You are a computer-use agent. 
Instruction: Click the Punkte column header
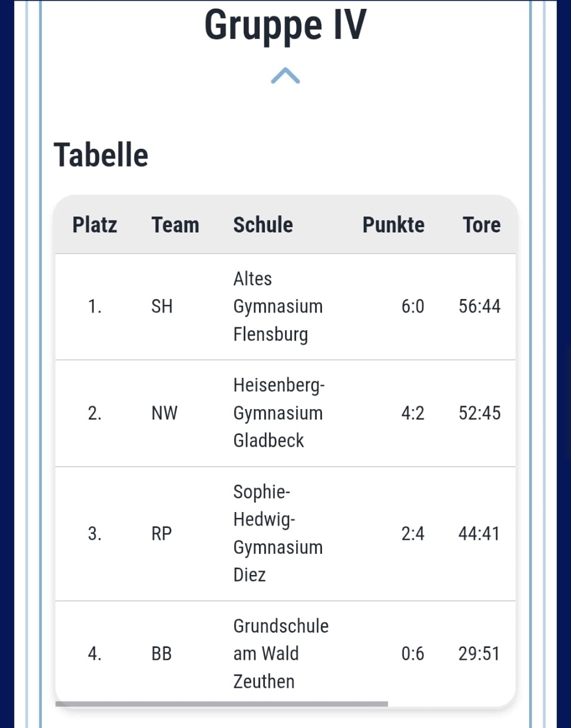393,225
